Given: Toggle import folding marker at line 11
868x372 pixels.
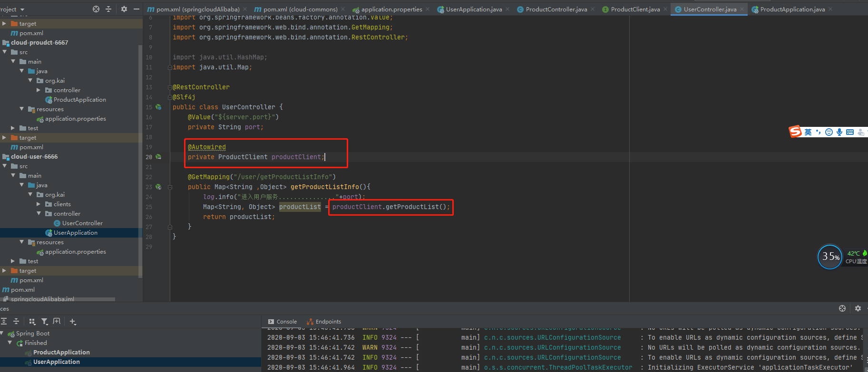Looking at the screenshot, I should point(170,67).
